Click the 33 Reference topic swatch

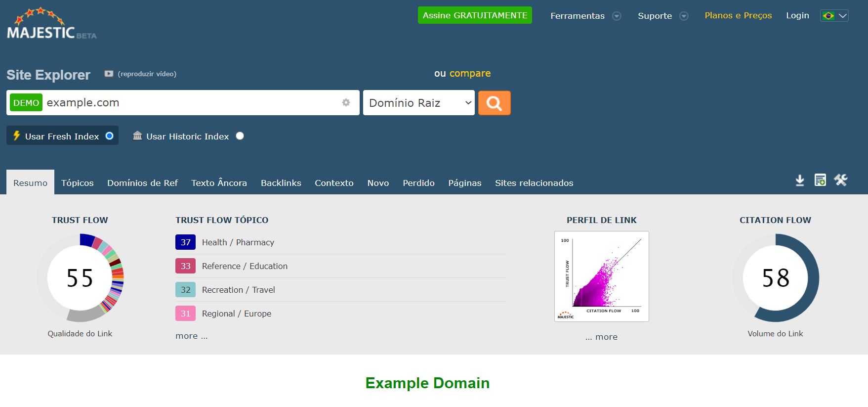coord(185,266)
